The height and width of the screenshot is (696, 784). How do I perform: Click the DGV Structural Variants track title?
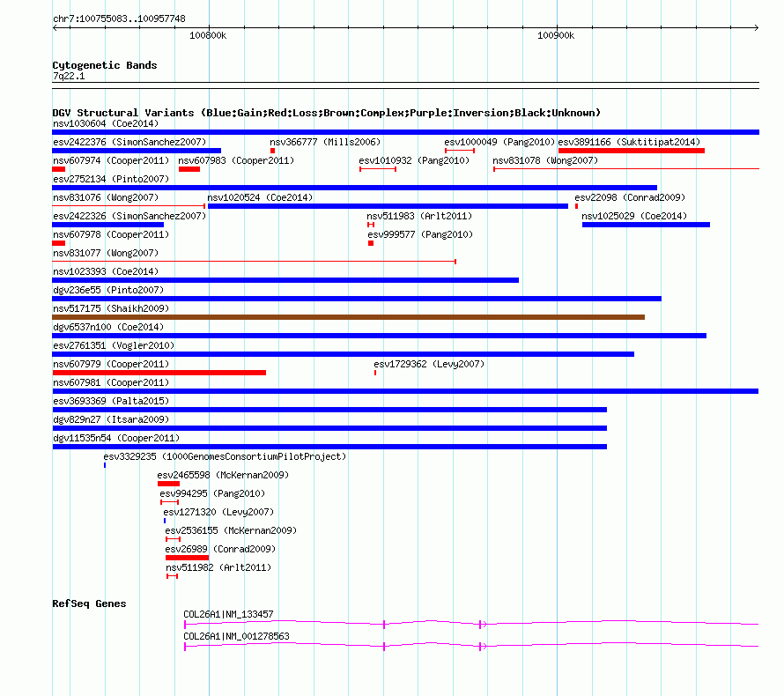click(x=326, y=113)
